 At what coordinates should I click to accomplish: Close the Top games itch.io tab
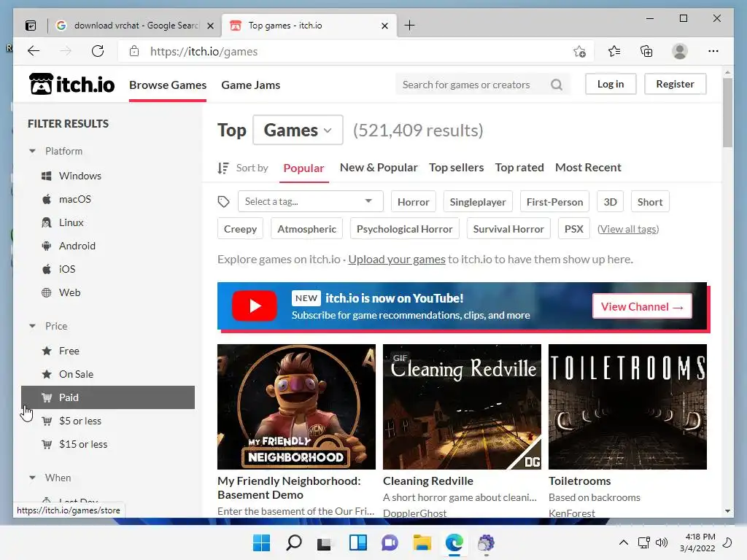tap(384, 26)
